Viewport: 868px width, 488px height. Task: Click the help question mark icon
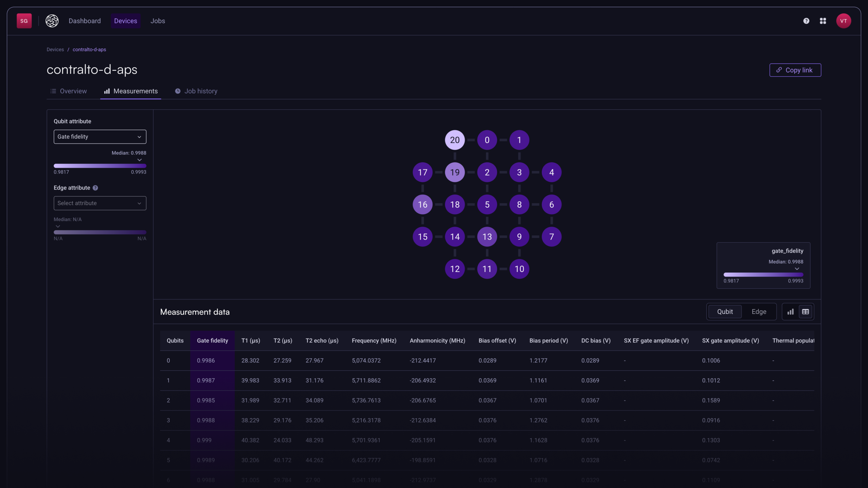806,21
